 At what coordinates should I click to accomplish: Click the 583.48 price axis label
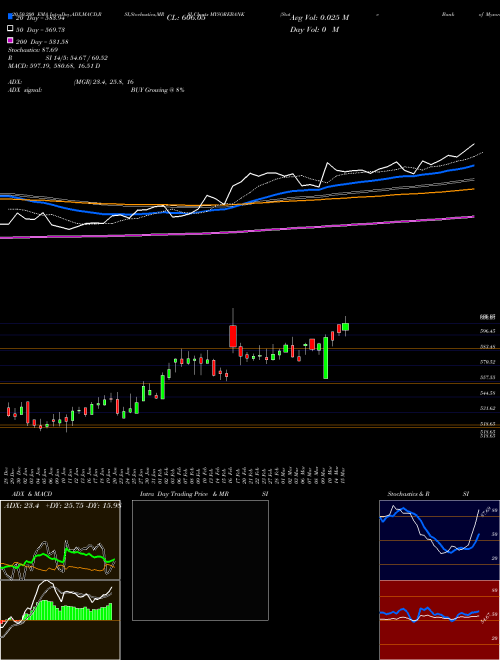pos(487,347)
